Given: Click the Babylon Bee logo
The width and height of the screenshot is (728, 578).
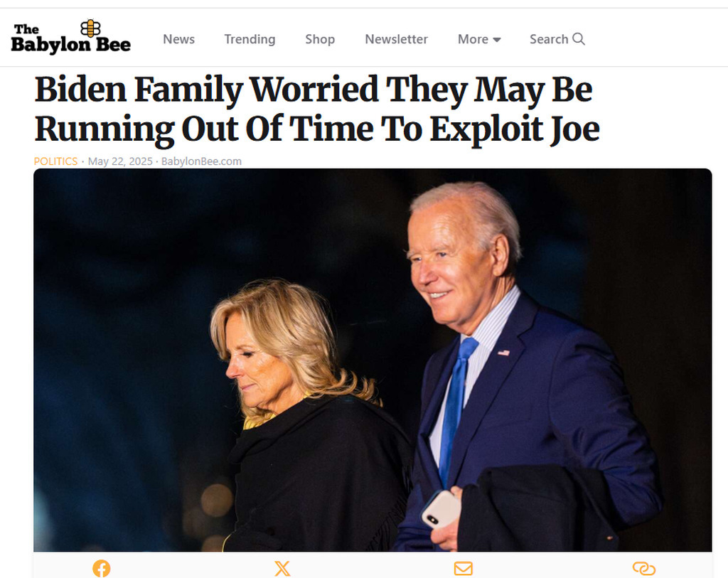Looking at the screenshot, I should coord(70,37).
